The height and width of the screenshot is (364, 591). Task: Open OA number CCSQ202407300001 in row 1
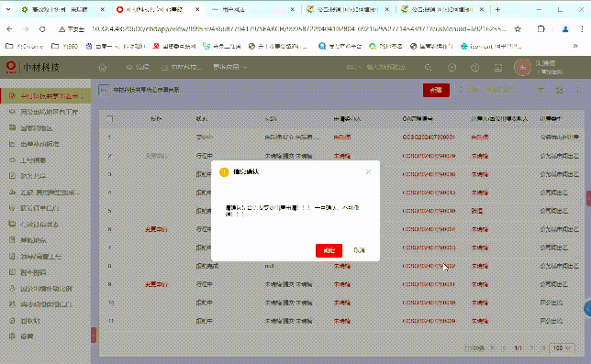click(x=429, y=137)
